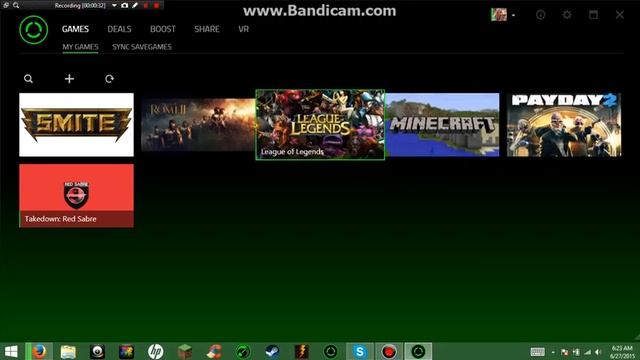Stop recording with the red square button

click(x=156, y=5)
